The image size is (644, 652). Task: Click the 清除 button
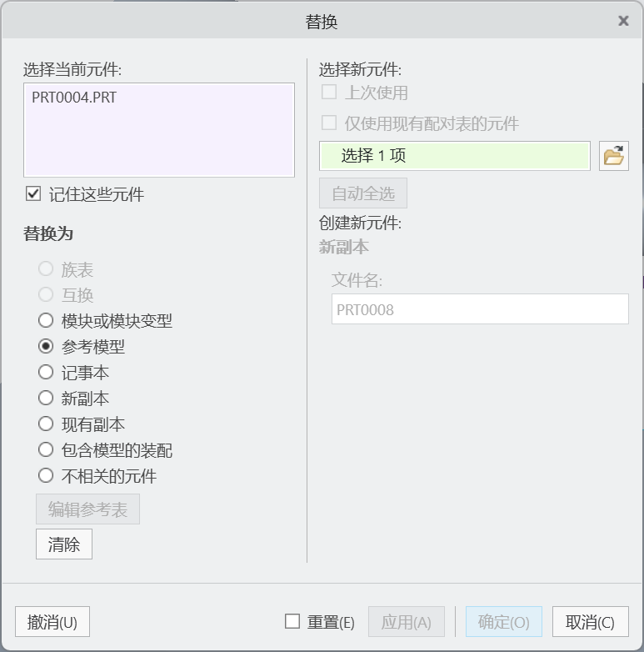64,544
